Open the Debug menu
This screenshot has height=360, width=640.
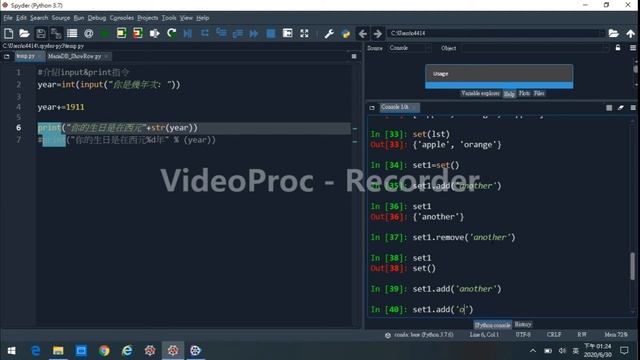(x=97, y=18)
